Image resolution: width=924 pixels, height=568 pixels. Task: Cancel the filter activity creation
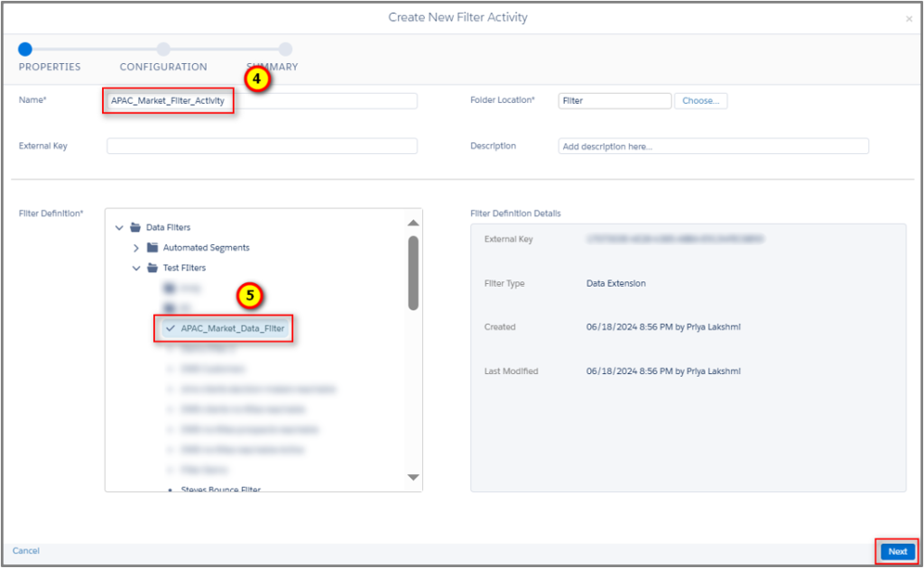26,551
